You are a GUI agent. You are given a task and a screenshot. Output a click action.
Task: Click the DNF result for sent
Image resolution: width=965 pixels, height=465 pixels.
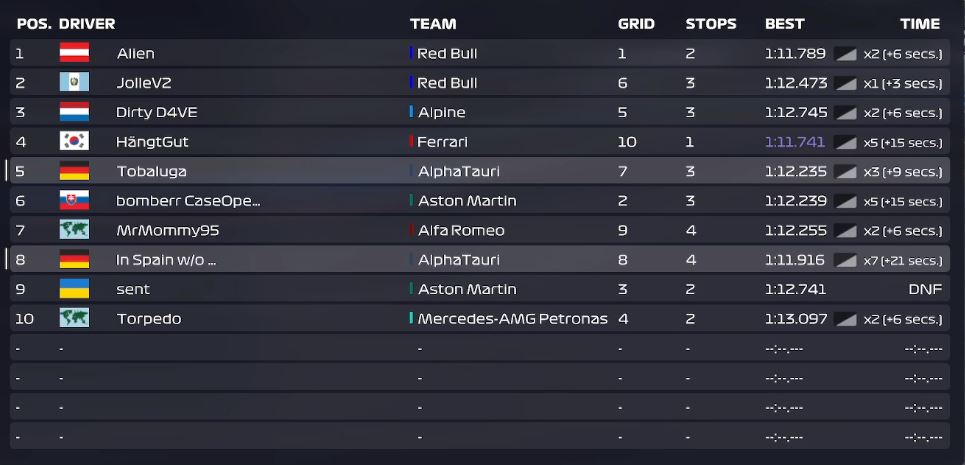point(925,290)
